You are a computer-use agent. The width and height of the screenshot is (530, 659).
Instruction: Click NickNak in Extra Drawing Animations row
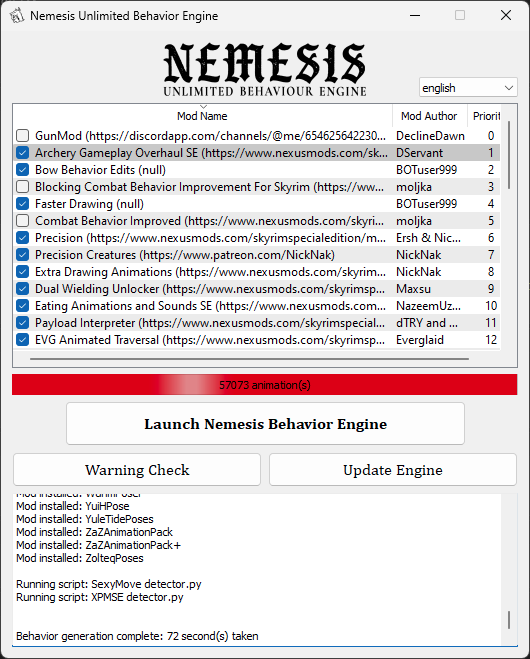click(x=419, y=272)
